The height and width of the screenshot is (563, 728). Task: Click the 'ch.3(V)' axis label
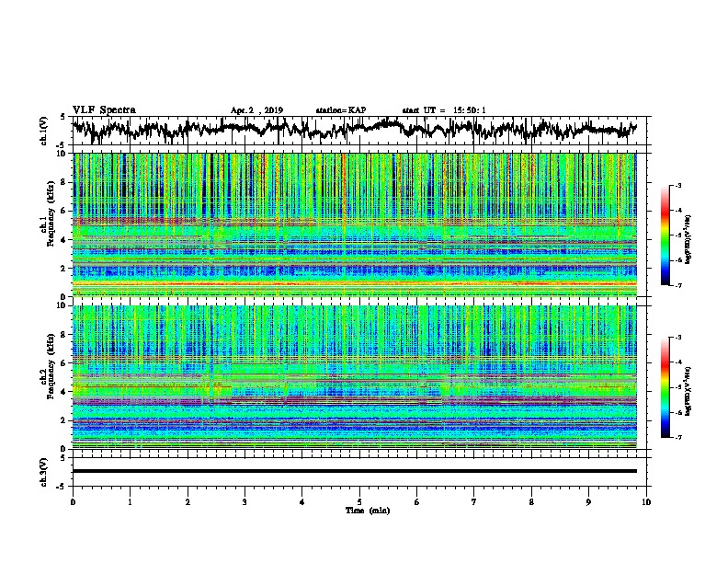click(x=44, y=472)
